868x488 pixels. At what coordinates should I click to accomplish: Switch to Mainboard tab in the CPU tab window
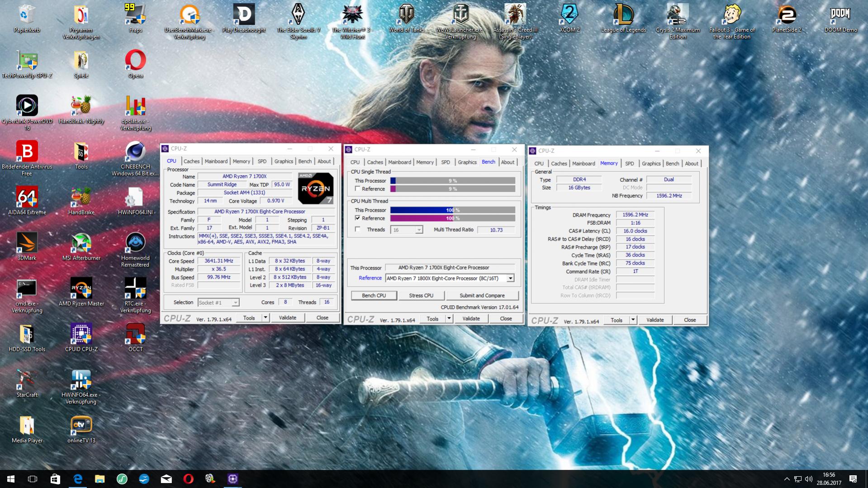(216, 161)
